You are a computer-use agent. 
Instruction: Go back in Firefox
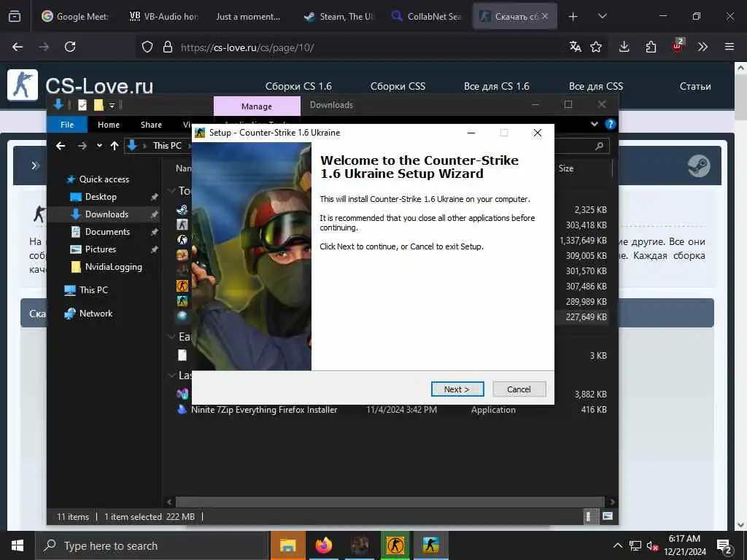18,47
